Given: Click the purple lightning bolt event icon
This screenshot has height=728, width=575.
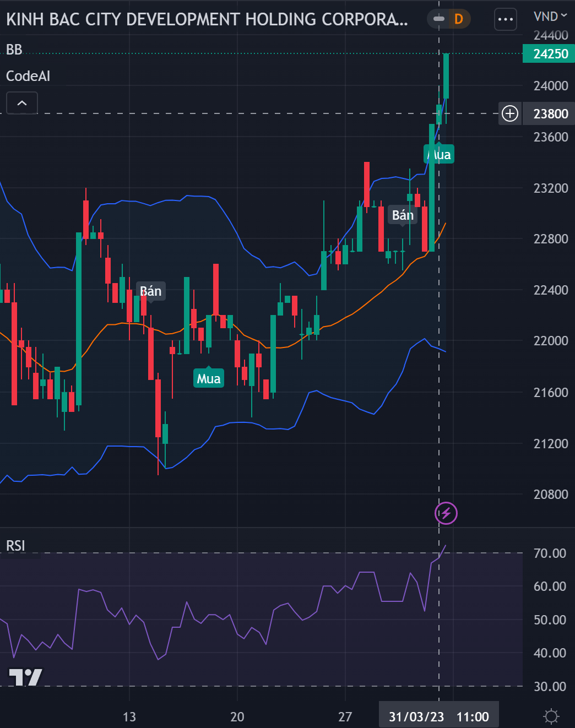Looking at the screenshot, I should pos(446,513).
